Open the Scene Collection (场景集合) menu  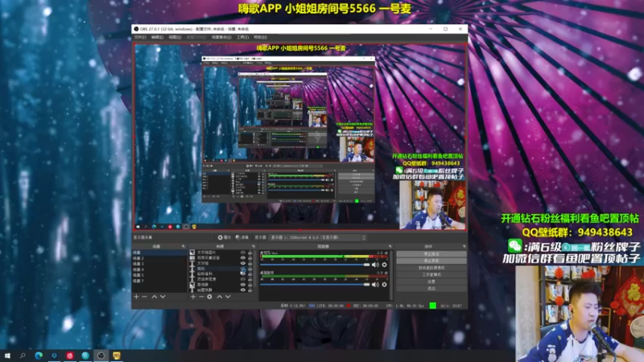(221, 37)
